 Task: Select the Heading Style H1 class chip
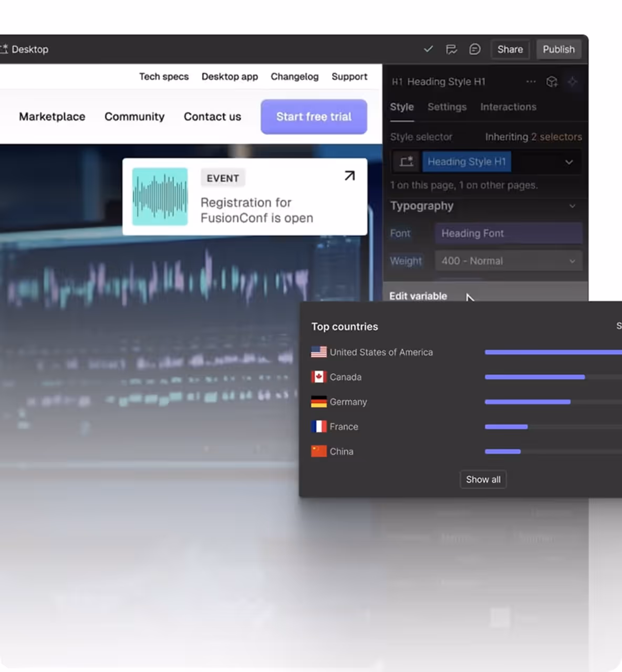tap(466, 162)
